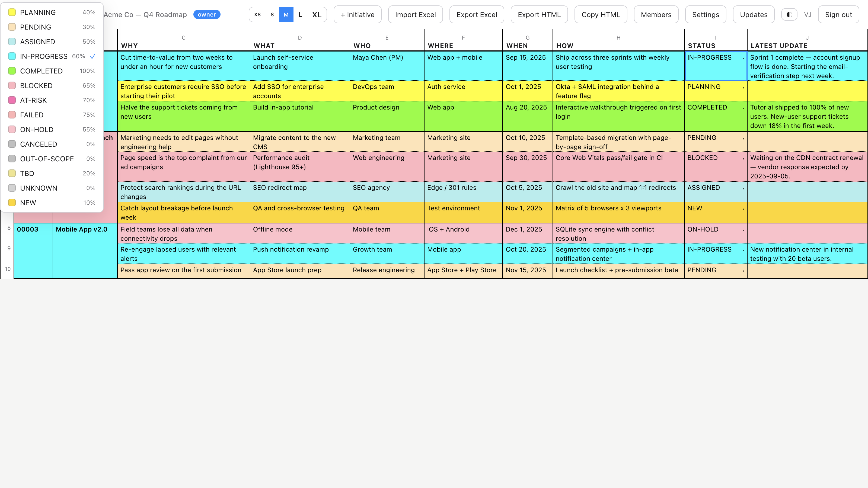Screen dimensions: 868x488
Task: Switch text size to XS
Action: 257,14
